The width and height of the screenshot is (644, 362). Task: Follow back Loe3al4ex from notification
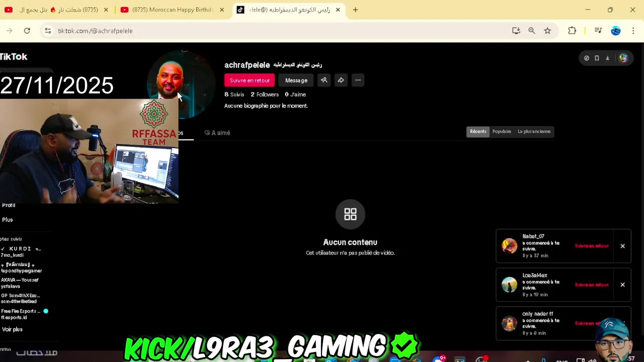click(x=592, y=285)
